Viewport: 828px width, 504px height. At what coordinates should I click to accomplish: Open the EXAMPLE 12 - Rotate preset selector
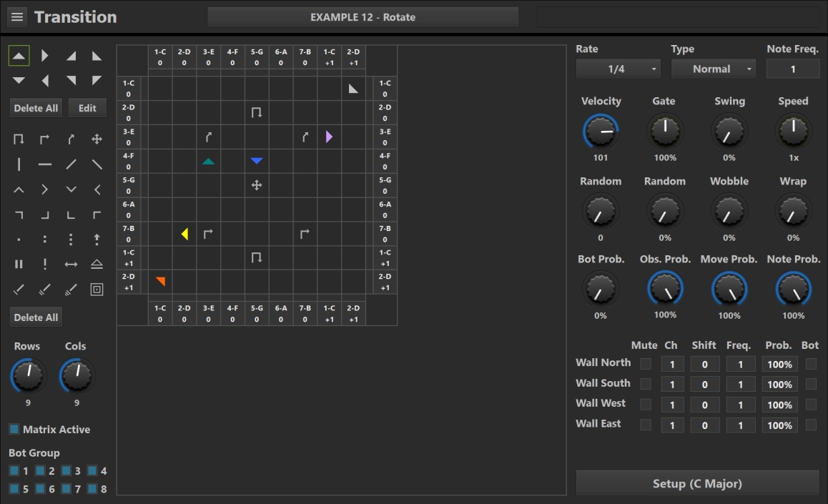click(x=363, y=16)
